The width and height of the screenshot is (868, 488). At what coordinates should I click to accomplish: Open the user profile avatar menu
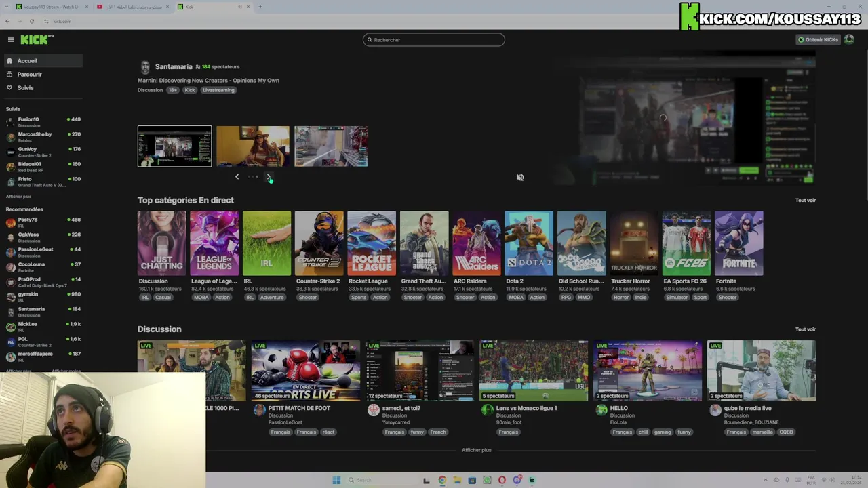click(849, 40)
